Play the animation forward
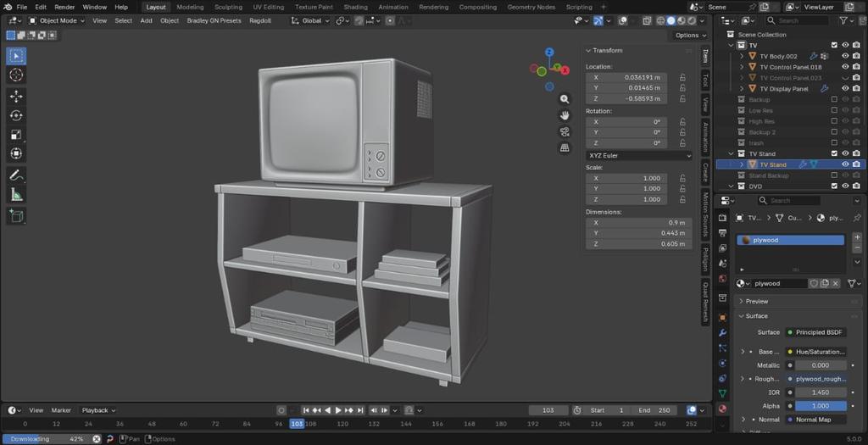The image size is (868, 445). [x=338, y=410]
